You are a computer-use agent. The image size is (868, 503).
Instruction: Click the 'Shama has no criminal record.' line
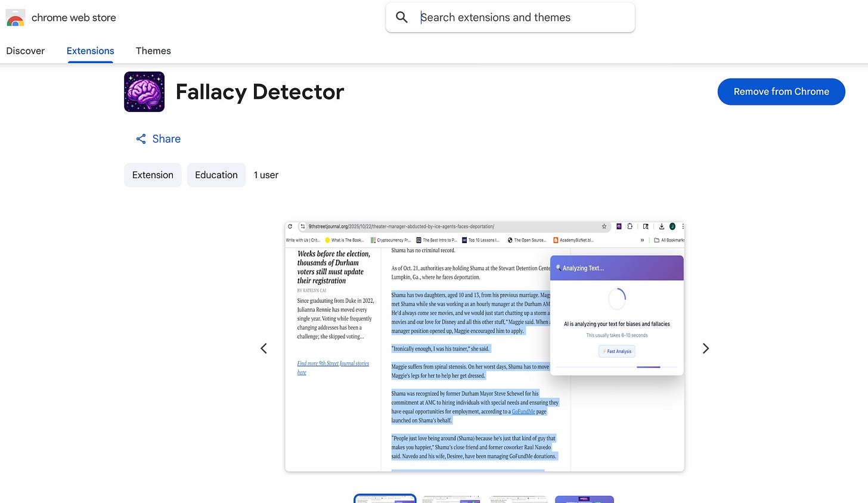tap(423, 250)
